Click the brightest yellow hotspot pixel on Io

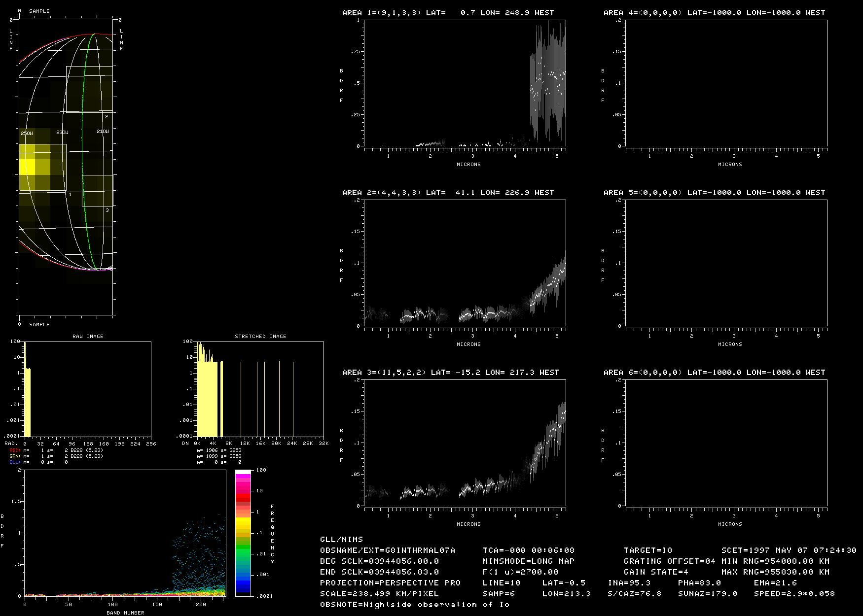[27, 167]
